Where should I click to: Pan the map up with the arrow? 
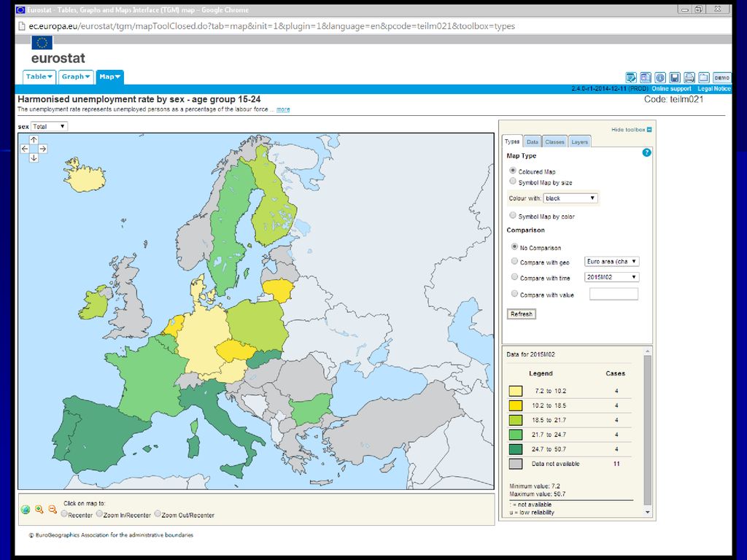(x=34, y=139)
